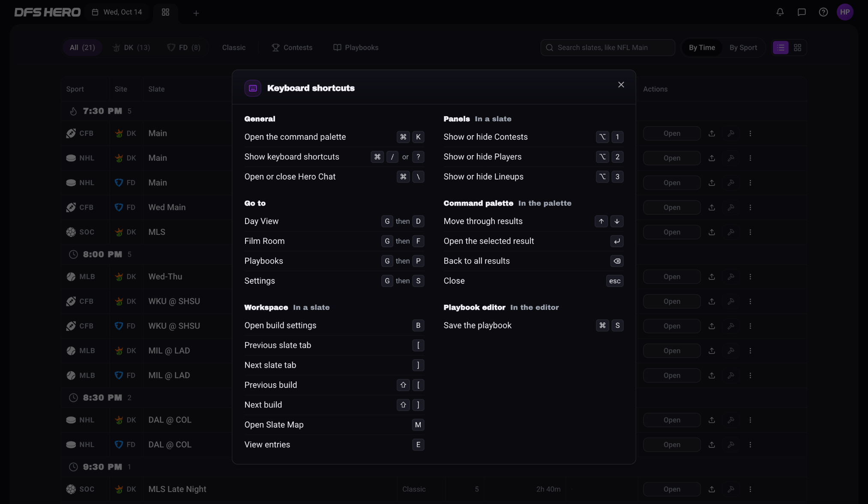Open the chat bubble icon in header

802,12
